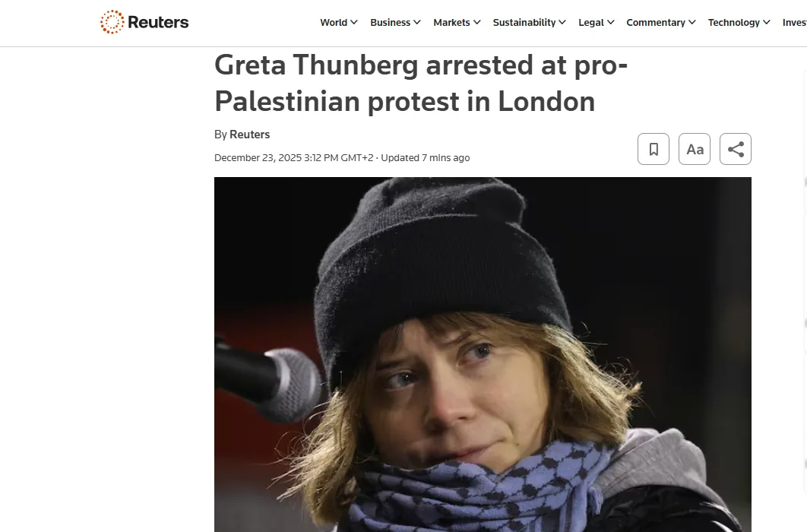Image resolution: width=807 pixels, height=532 pixels.
Task: Open the Aa text size options
Action: (x=695, y=149)
